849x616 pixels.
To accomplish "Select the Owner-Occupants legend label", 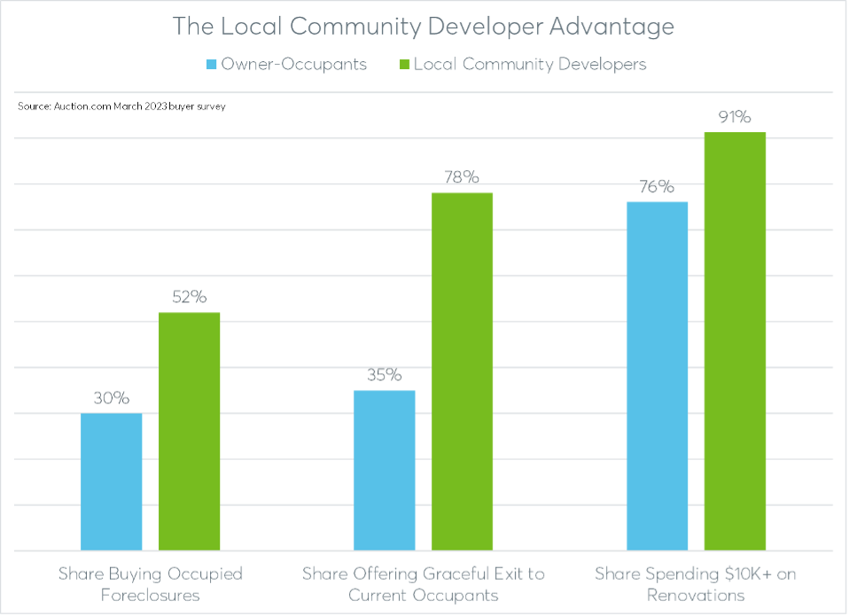I will [x=293, y=65].
